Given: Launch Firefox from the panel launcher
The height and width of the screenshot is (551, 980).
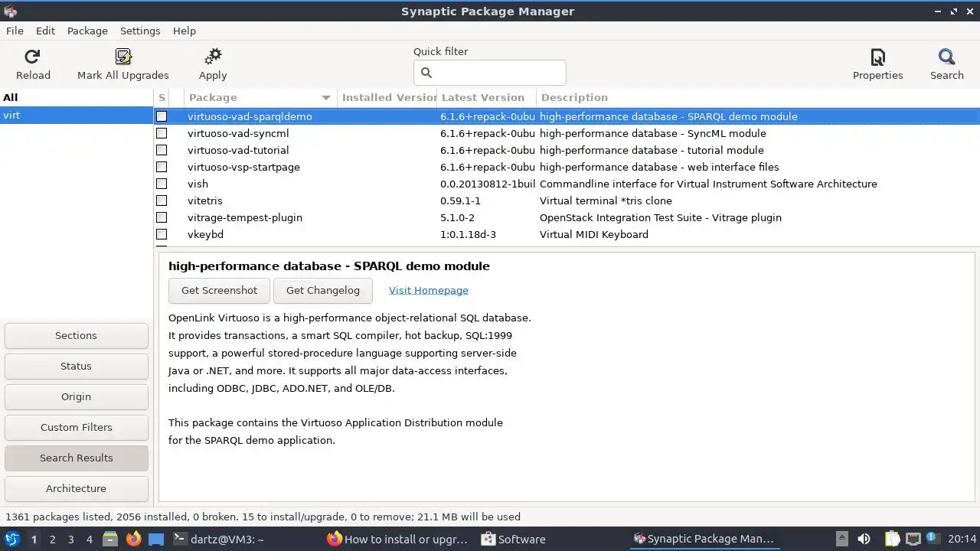Looking at the screenshot, I should point(133,539).
